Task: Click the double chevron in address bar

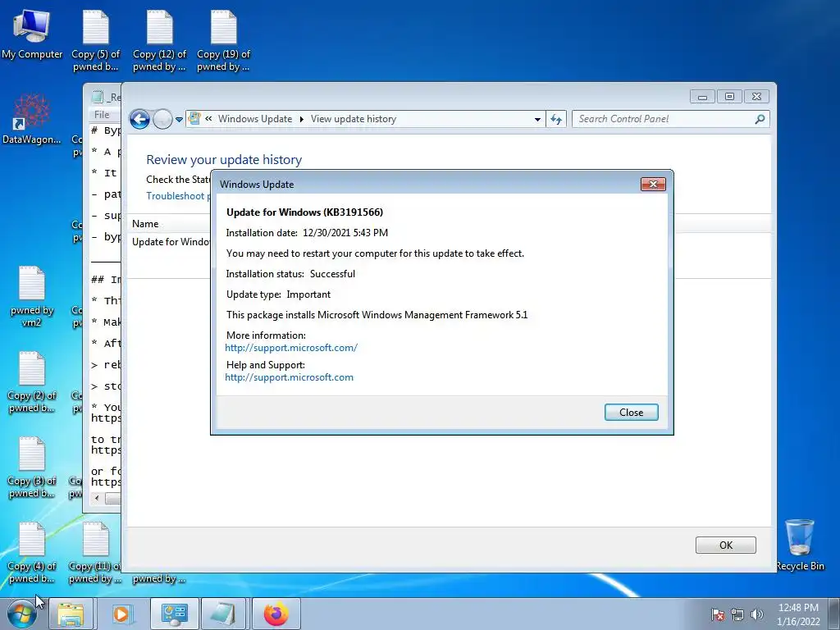Action: coord(208,119)
